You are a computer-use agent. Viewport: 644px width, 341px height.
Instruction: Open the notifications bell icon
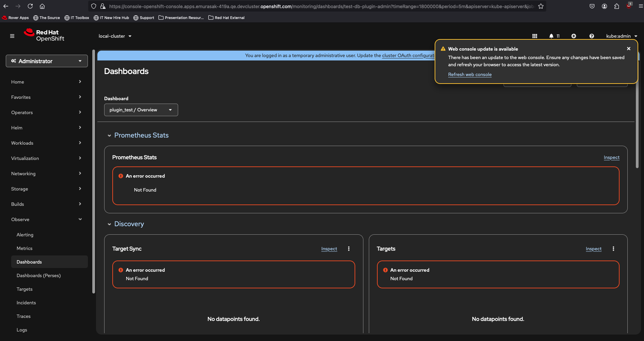tap(551, 36)
